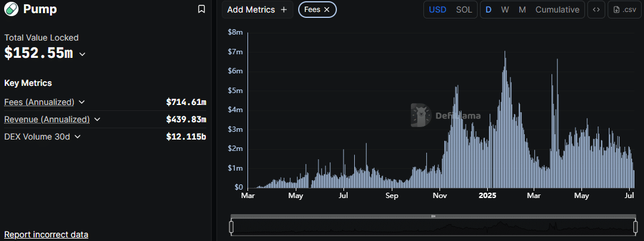Switch currency to USD
This screenshot has height=241, width=644.
[438, 10]
